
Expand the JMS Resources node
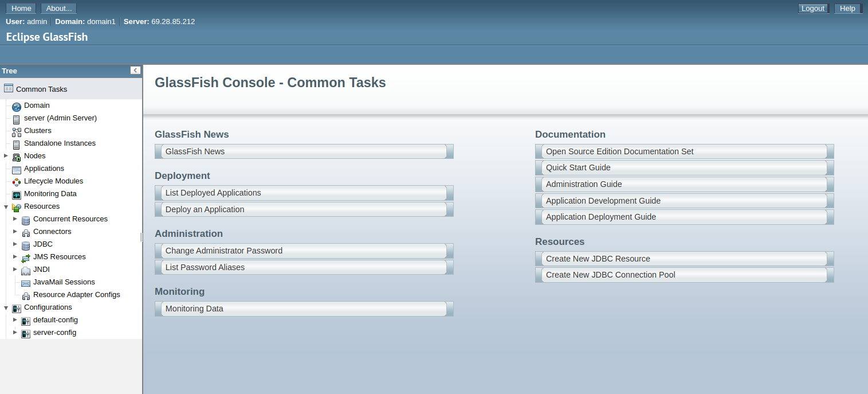coord(15,257)
